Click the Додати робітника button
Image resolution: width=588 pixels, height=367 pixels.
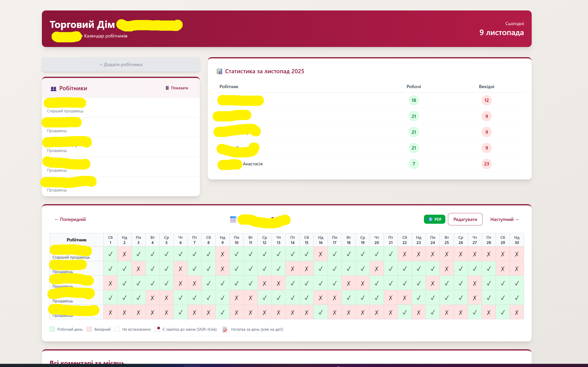pyautogui.click(x=121, y=65)
